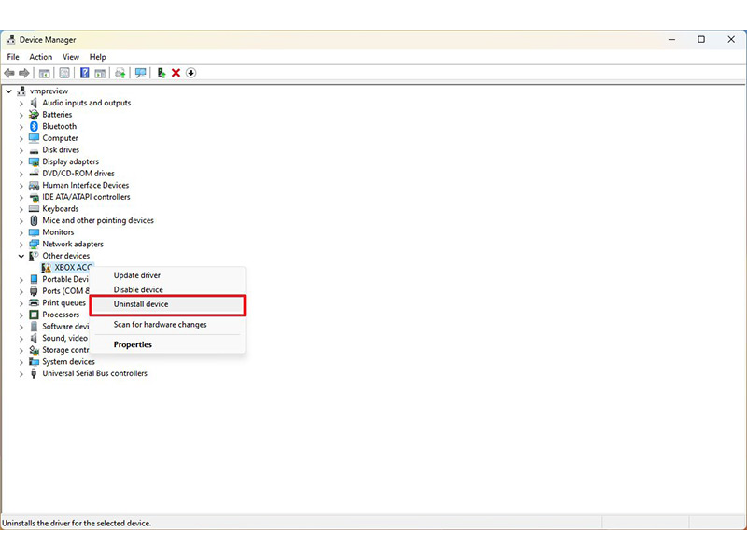The width and height of the screenshot is (747, 560).
Task: Click the Show hidden devices sheet toolbar icon
Action: (x=64, y=73)
